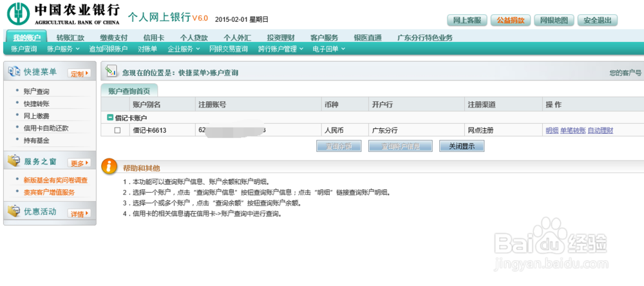This screenshot has width=644, height=286.
Task: Open the 转账汇款 tab
Action: point(70,38)
